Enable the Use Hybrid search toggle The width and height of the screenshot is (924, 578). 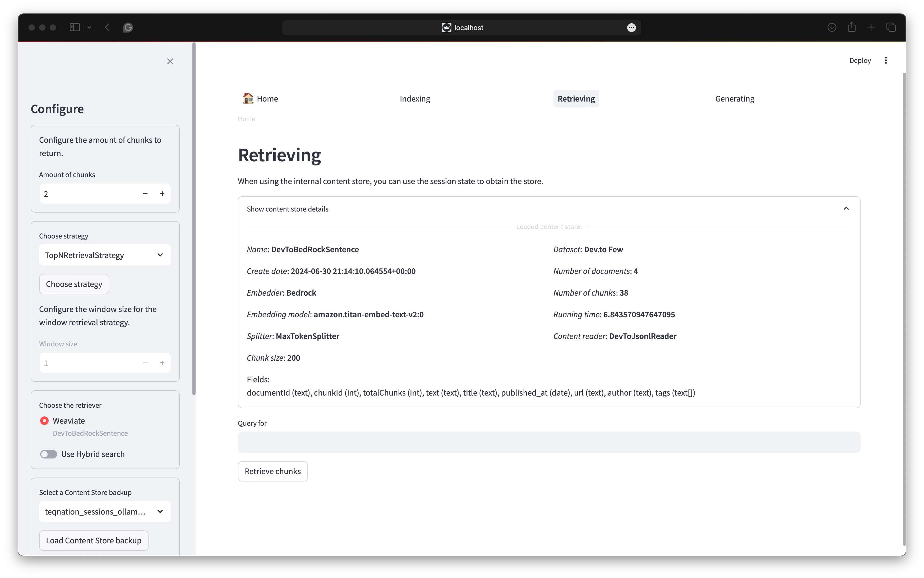click(49, 454)
